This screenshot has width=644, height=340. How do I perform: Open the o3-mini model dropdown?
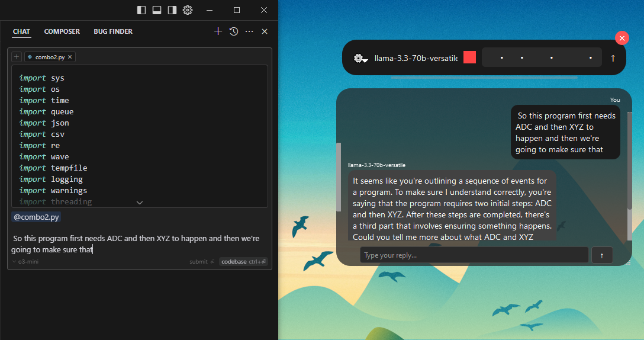pyautogui.click(x=25, y=261)
